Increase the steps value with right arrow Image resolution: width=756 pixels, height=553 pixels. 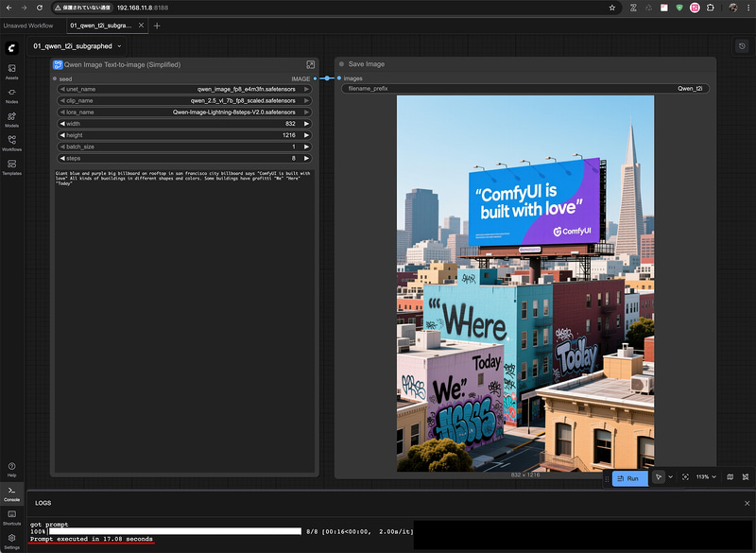(x=306, y=159)
